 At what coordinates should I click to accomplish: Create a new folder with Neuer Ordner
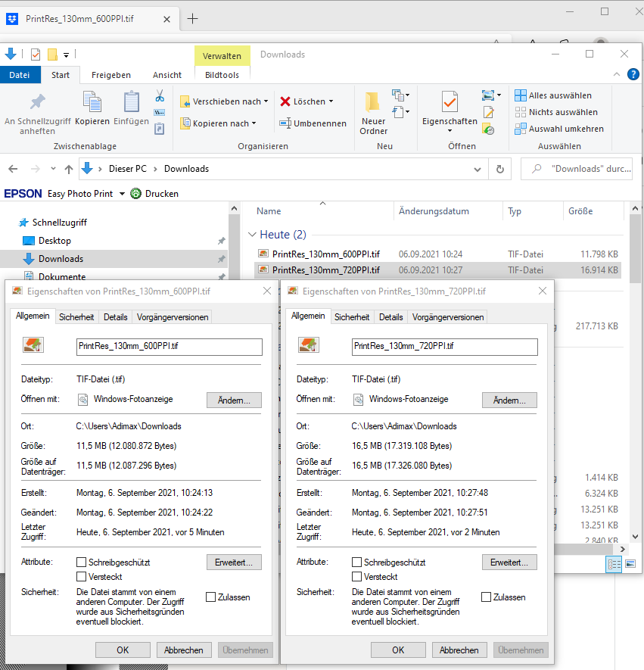[373, 113]
